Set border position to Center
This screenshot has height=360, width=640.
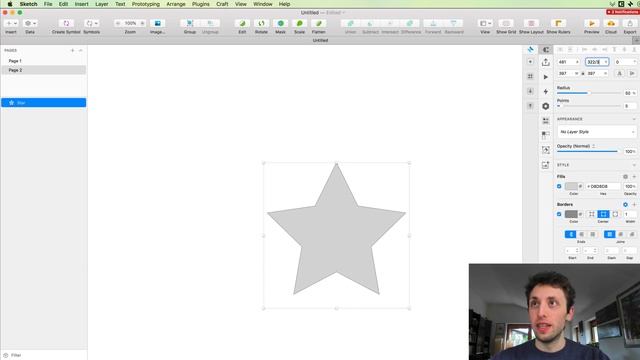pyautogui.click(x=603, y=214)
